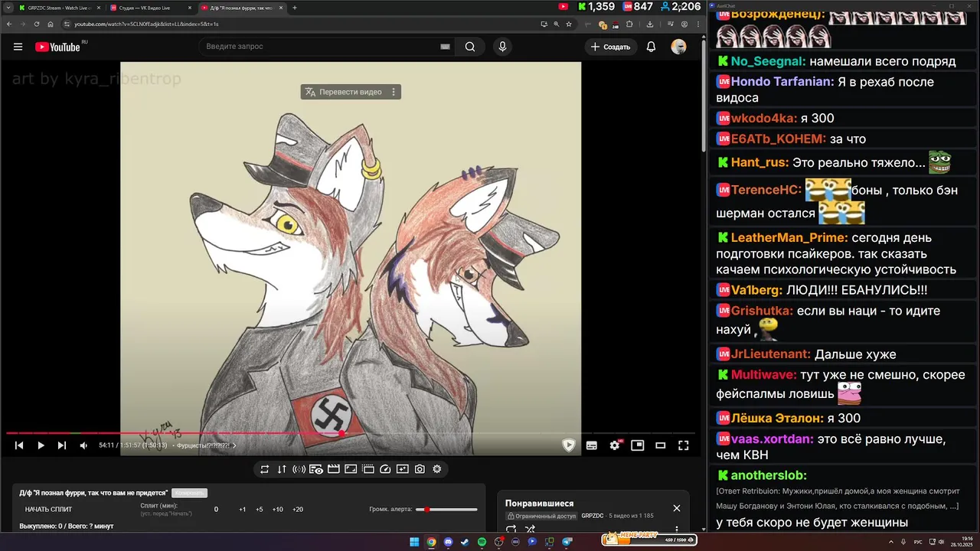This screenshot has width=980, height=551.
Task: Click НАЧАТЬ СПЛИТ button
Action: [49, 510]
